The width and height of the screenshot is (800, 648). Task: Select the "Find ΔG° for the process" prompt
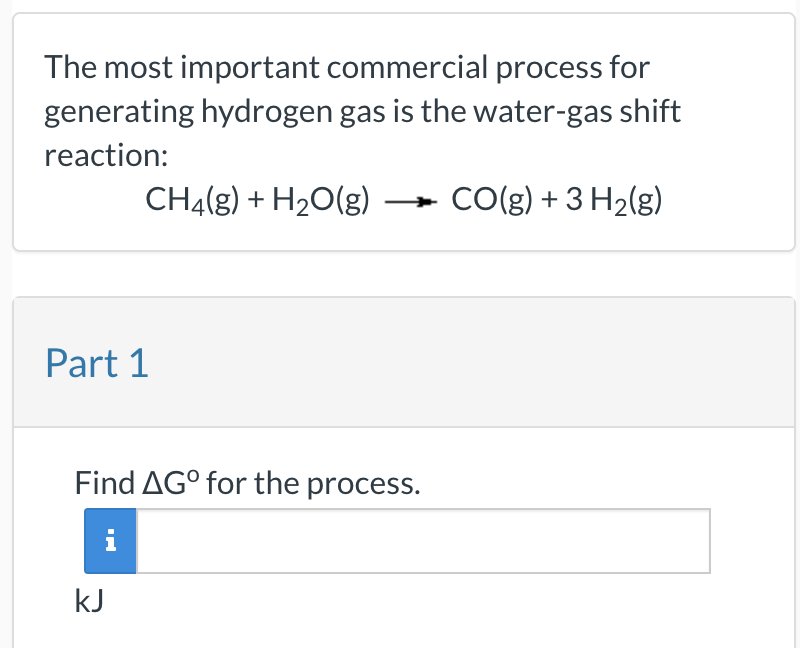247,483
